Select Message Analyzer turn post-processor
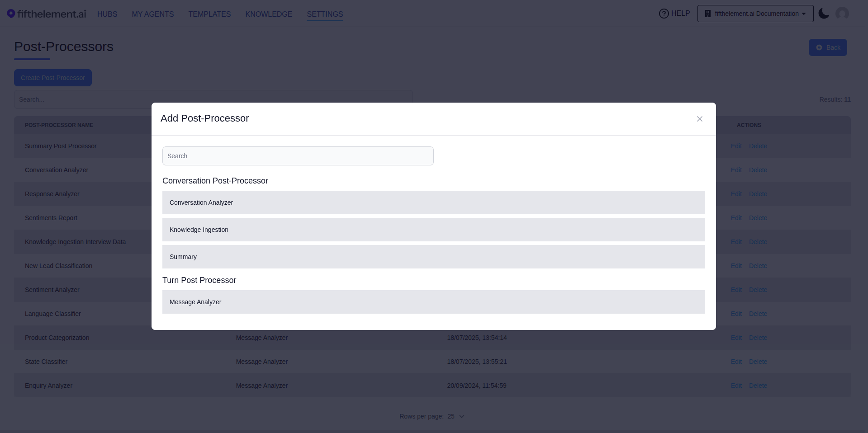868x433 pixels. pyautogui.click(x=433, y=302)
